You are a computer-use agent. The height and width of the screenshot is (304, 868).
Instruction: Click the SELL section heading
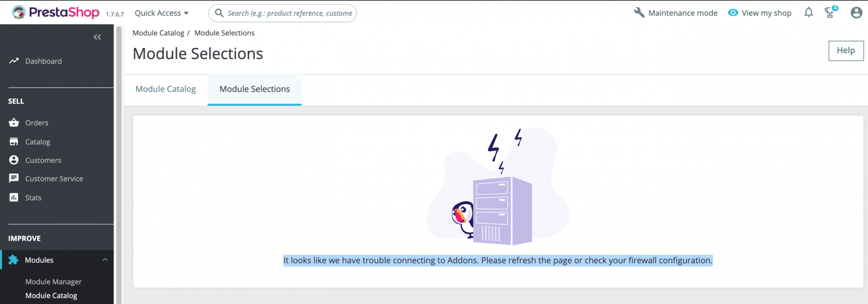(16, 101)
